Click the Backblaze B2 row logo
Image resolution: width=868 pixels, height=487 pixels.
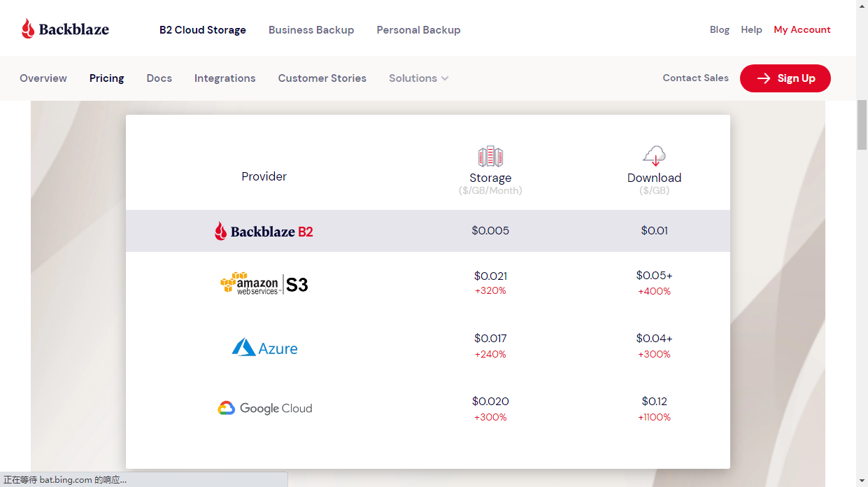(x=264, y=231)
